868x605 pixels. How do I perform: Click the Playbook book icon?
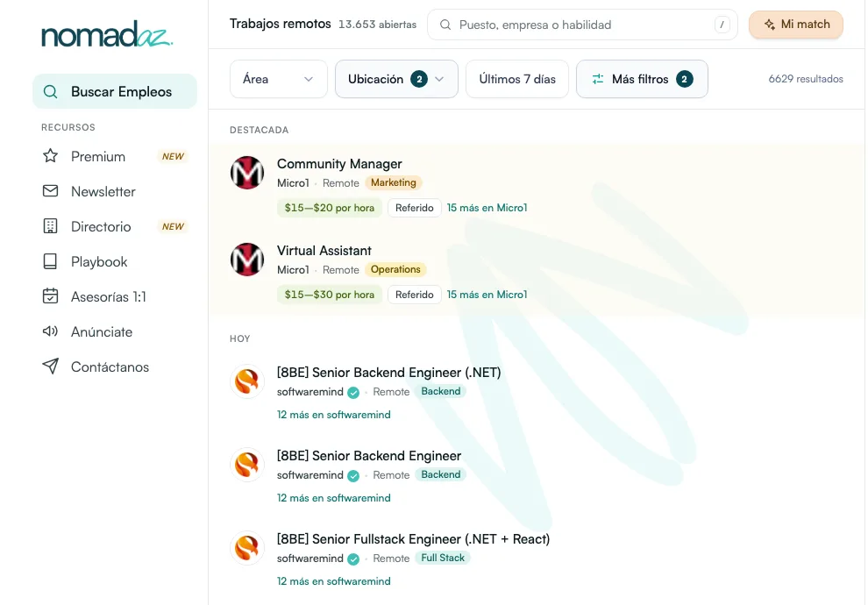(50, 261)
